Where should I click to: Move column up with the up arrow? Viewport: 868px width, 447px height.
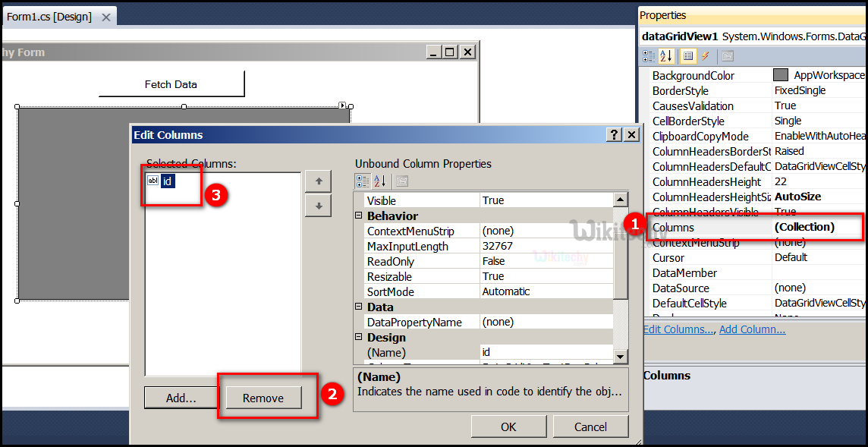(x=319, y=181)
